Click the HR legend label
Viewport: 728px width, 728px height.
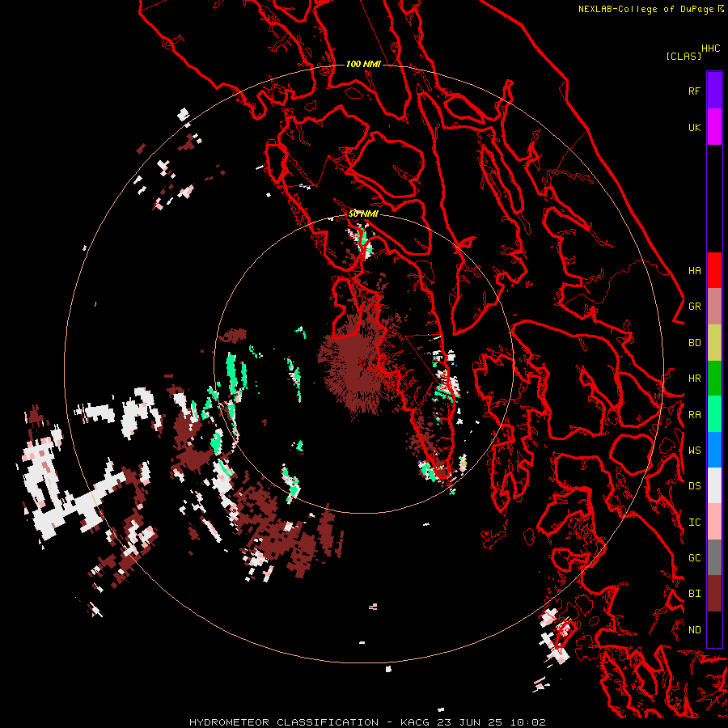(x=694, y=379)
